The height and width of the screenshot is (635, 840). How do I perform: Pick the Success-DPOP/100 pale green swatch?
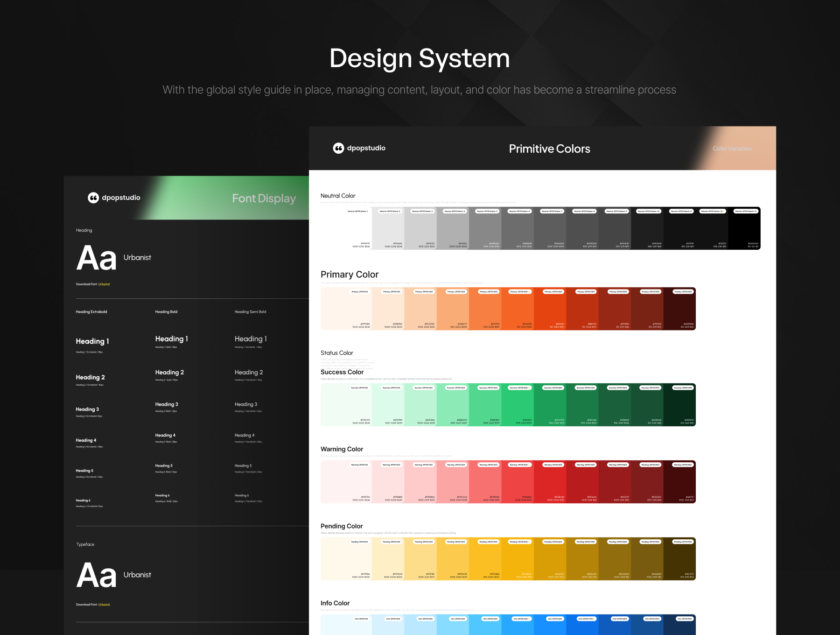pyautogui.click(x=388, y=405)
